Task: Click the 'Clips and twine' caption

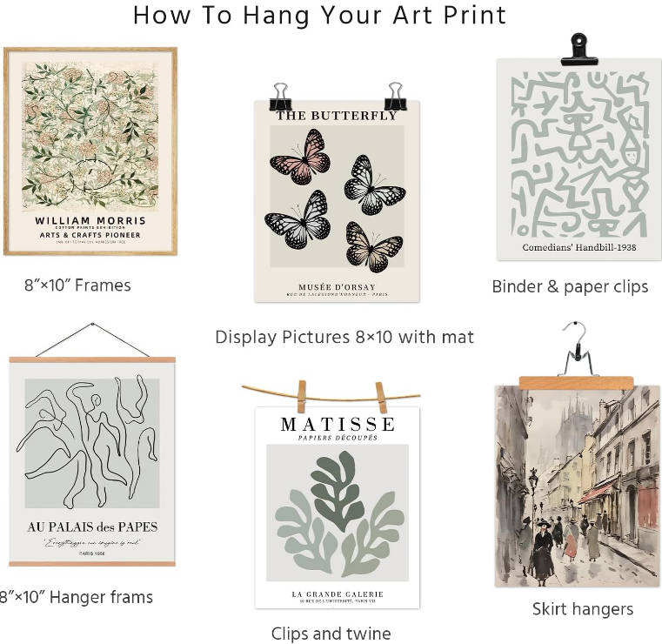Action: coord(331,634)
